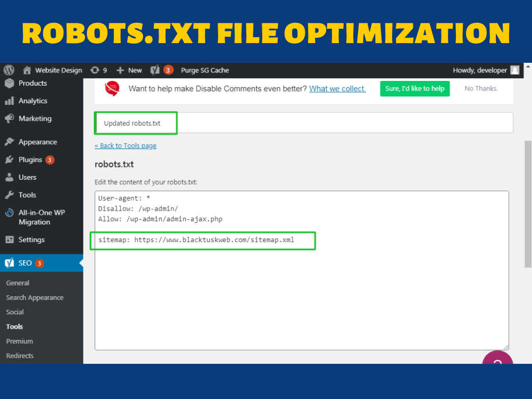The height and width of the screenshot is (399, 532).
Task: Click the Plugins badge showing 3
Action: click(49, 160)
